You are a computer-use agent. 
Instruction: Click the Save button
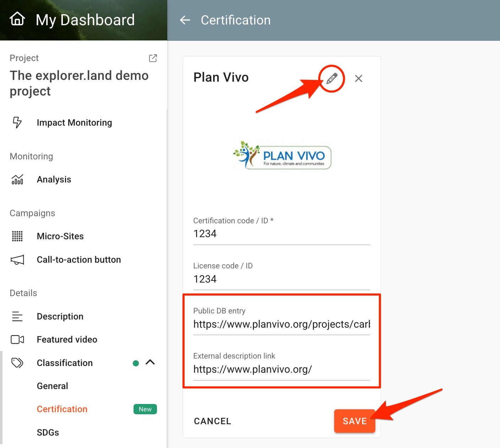354,421
